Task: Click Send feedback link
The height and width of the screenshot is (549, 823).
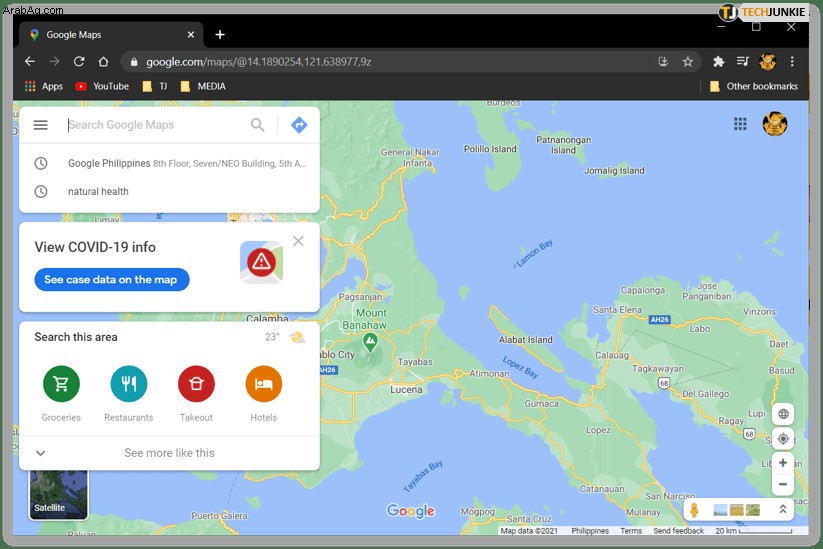Action: click(x=678, y=531)
